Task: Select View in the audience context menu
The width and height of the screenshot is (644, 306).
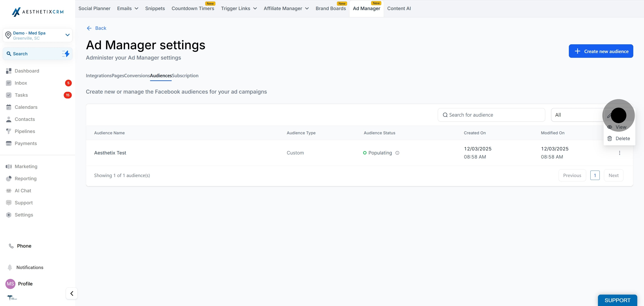Action: click(620, 127)
